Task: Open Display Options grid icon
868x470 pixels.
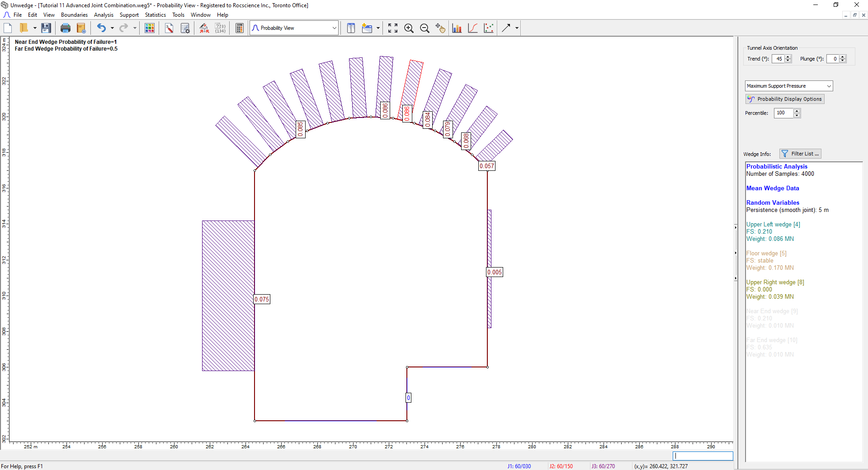Action: (150, 28)
